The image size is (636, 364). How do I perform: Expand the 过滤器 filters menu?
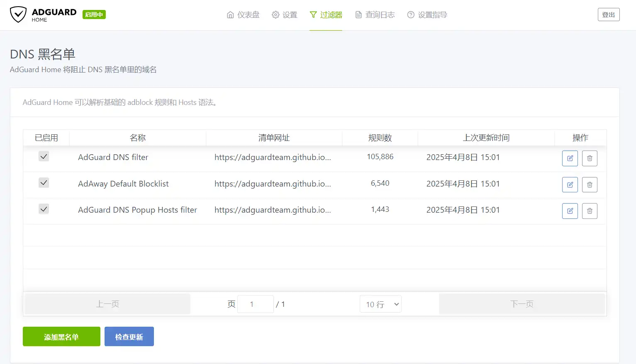pyautogui.click(x=326, y=15)
